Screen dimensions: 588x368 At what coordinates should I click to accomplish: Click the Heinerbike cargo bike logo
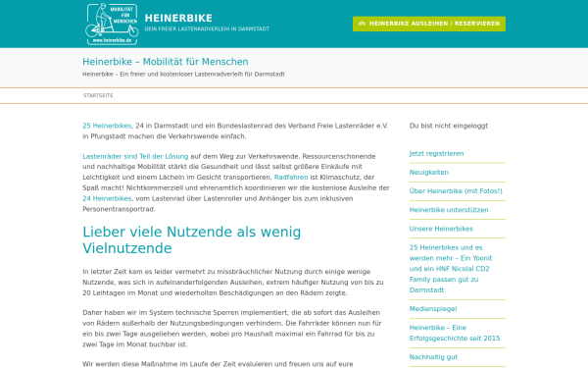tap(112, 24)
